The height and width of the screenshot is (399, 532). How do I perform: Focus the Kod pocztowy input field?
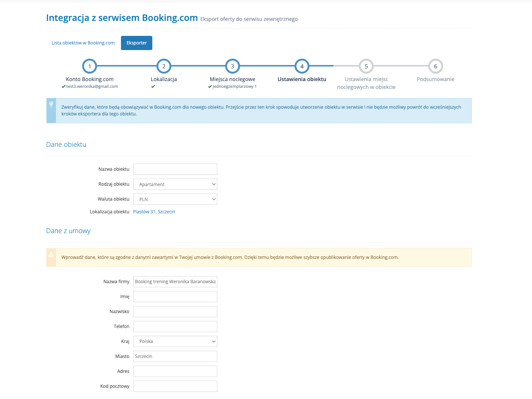(x=175, y=386)
